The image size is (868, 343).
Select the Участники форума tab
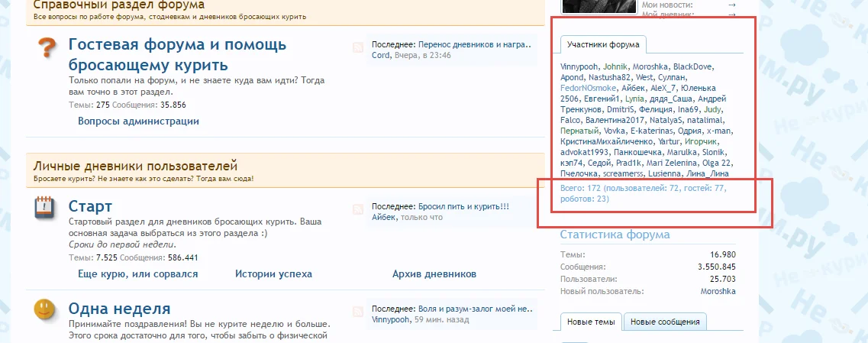point(603,44)
